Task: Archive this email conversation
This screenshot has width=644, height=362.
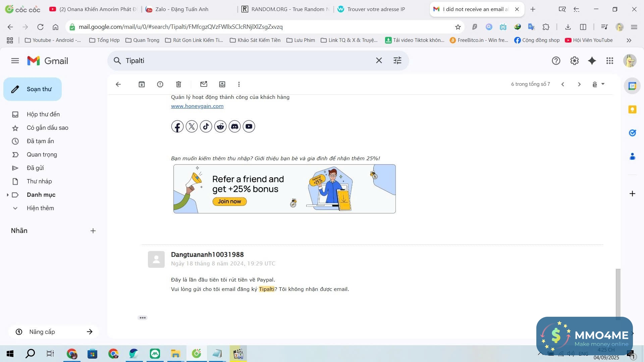Action: (x=142, y=84)
